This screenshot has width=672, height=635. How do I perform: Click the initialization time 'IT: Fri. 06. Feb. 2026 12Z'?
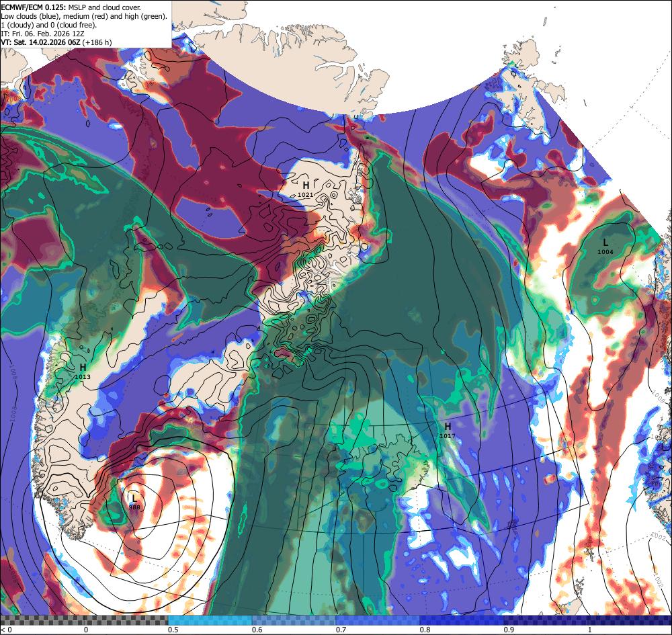pyautogui.click(x=42, y=34)
